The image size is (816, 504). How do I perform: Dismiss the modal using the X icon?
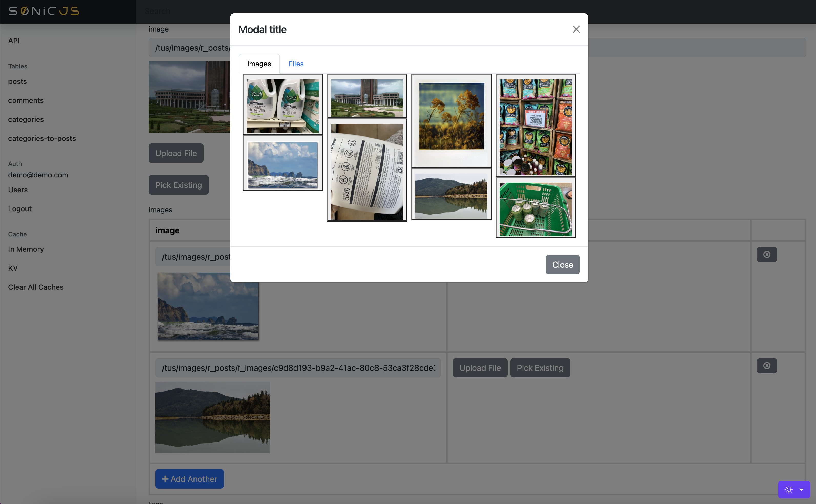tap(576, 29)
